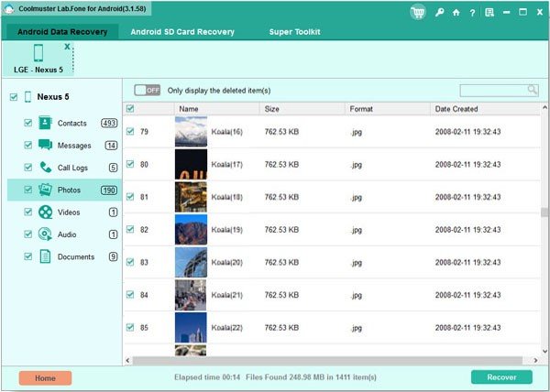The image size is (550, 392).
Task: Select the Videos label in sidebar
Action: tap(69, 212)
